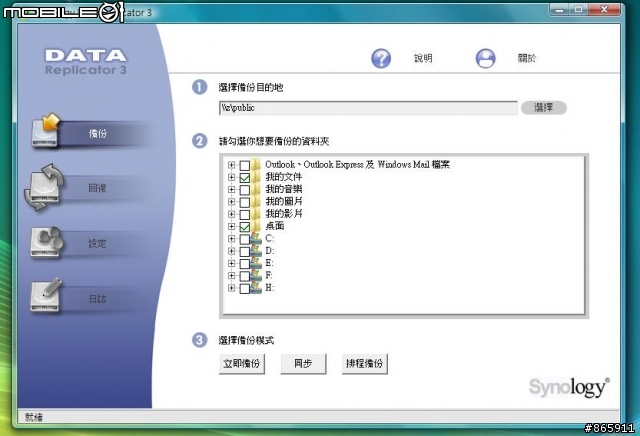Open the log section icon (日誌)
The width and height of the screenshot is (640, 436).
tap(46, 296)
